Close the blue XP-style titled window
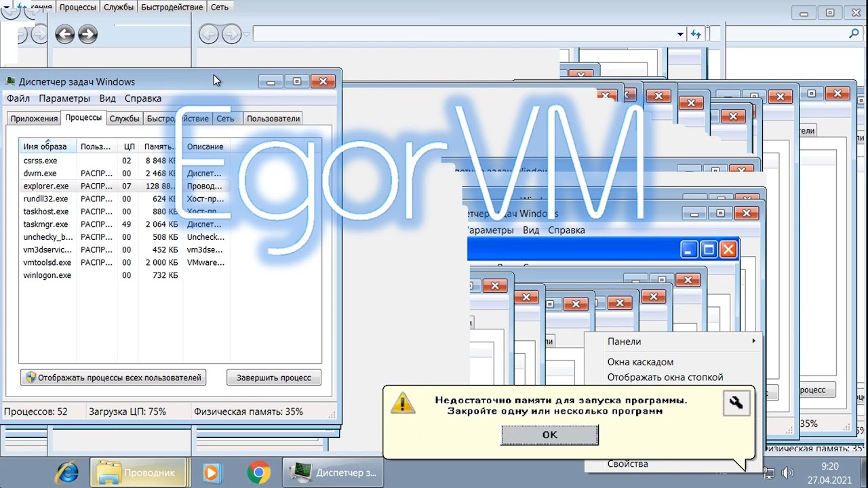 (728, 249)
